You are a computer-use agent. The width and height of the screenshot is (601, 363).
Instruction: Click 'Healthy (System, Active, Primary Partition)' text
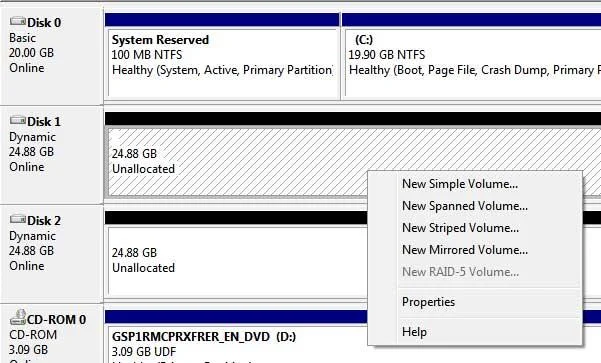click(222, 70)
